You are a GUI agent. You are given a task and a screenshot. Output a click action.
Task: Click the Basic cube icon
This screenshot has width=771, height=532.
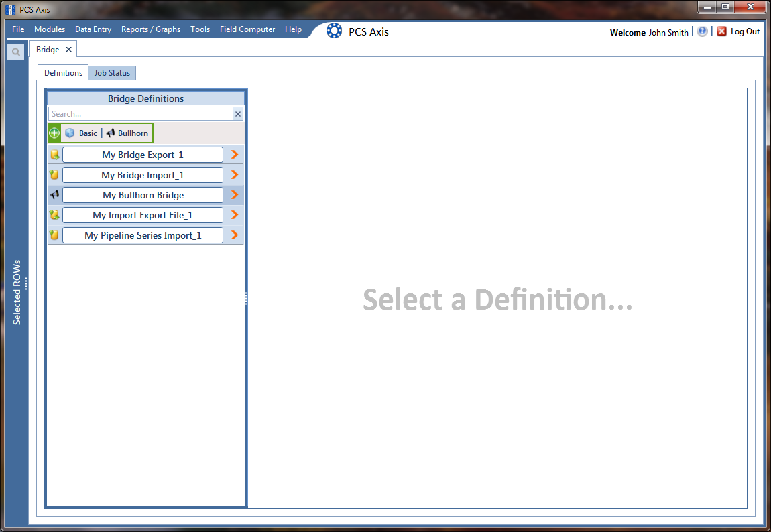point(70,133)
